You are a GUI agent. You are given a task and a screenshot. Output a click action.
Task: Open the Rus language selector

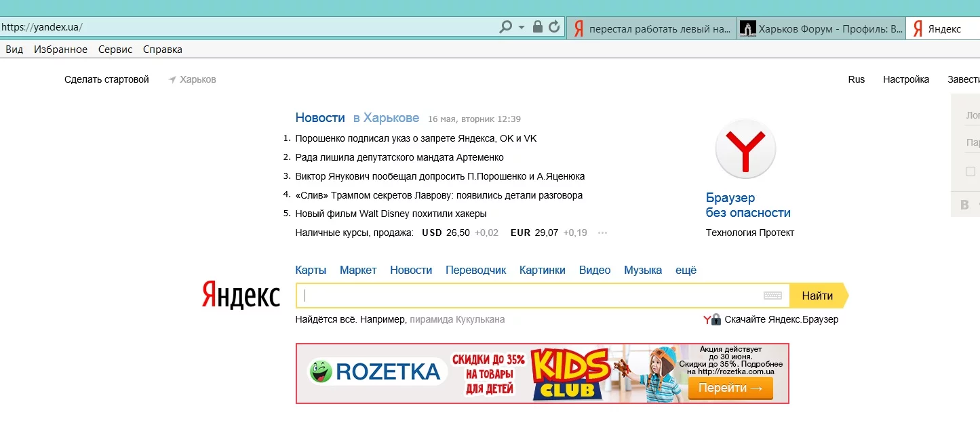(x=857, y=79)
